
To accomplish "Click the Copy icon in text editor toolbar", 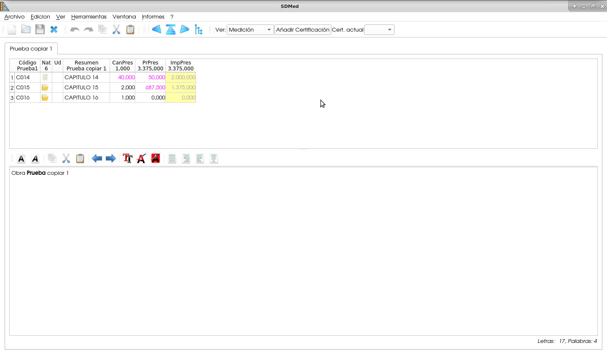I will (x=52, y=158).
